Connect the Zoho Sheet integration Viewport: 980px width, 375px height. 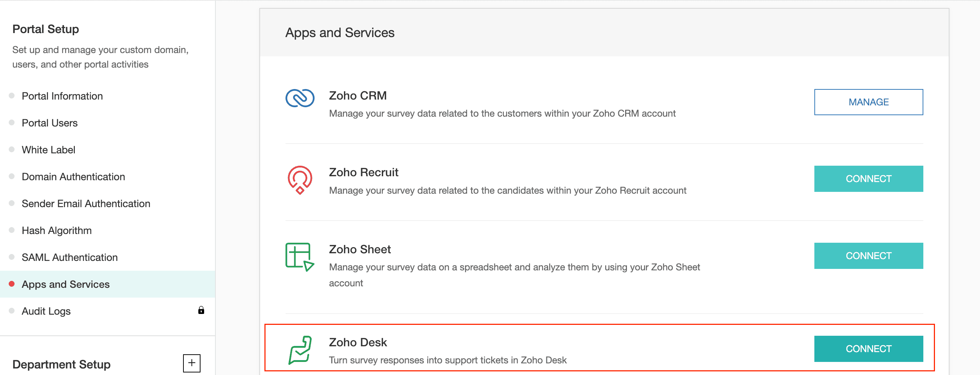[868, 256]
